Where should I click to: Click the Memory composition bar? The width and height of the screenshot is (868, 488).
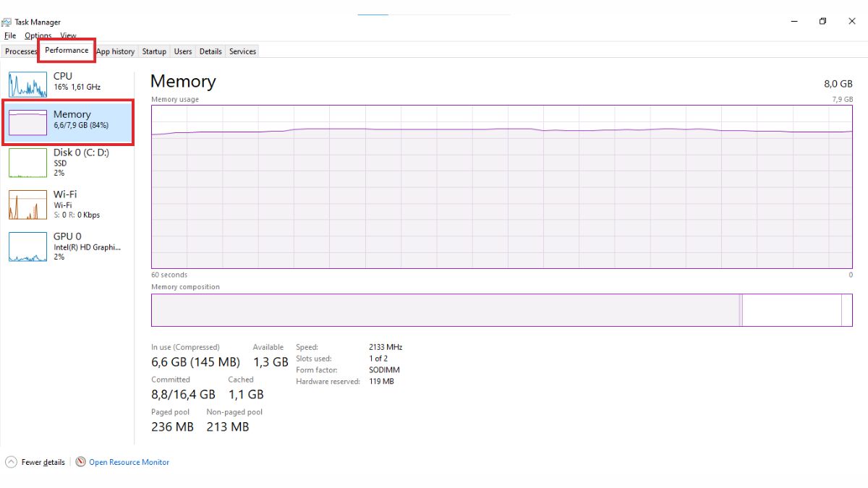coord(502,310)
